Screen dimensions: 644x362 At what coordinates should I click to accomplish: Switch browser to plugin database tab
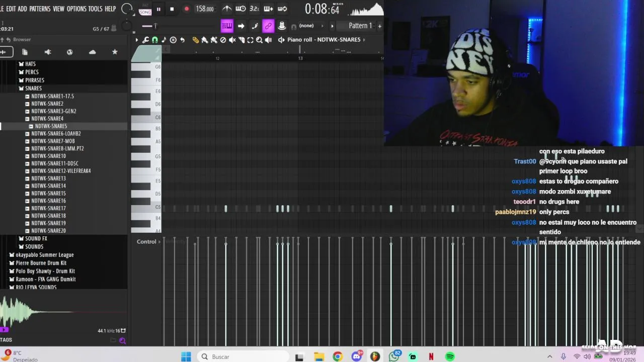coord(47,52)
